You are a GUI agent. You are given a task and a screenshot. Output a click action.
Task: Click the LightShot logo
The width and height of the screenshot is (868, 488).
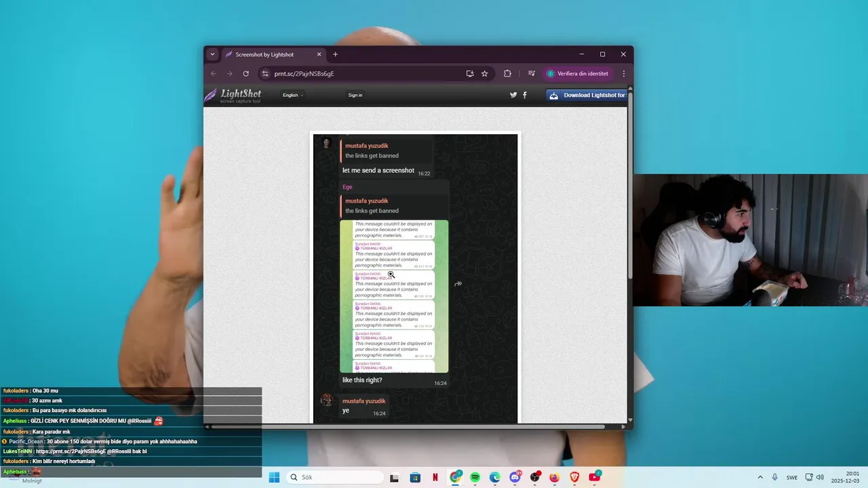pyautogui.click(x=233, y=96)
